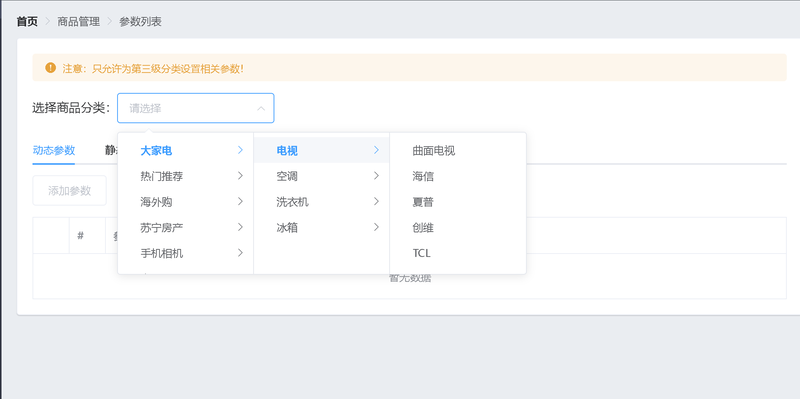Click the 电视 chevron arrow
800x399 pixels.
376,150
